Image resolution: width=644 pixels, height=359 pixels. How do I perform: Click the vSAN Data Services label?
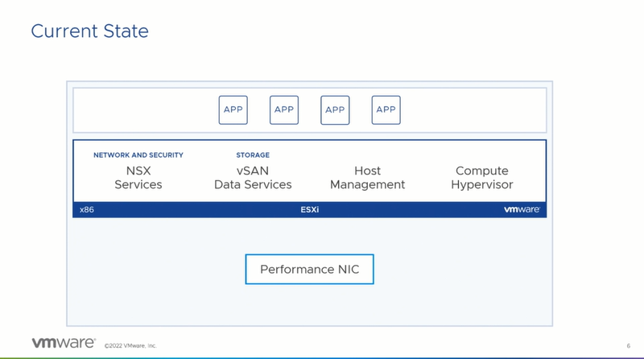pyautogui.click(x=253, y=177)
